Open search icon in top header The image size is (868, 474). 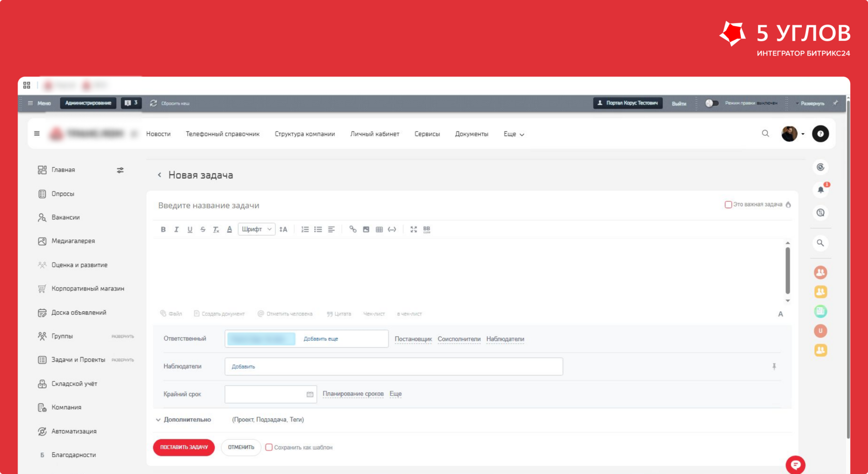pyautogui.click(x=765, y=134)
